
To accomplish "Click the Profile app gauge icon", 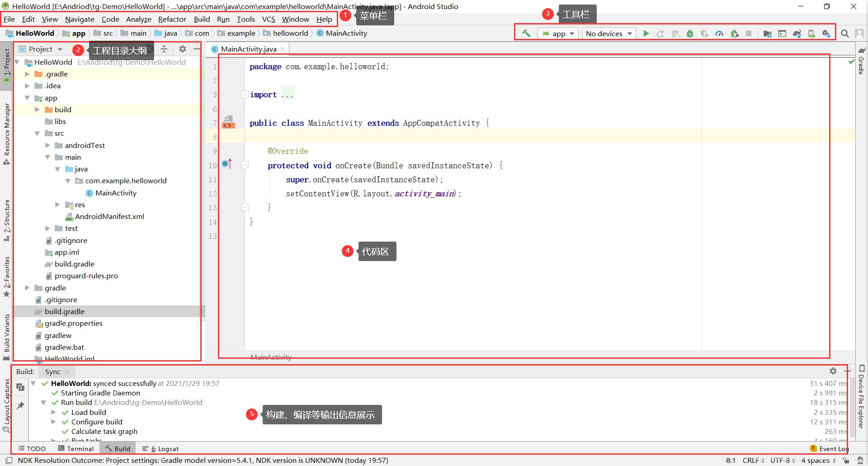I will pyautogui.click(x=719, y=33).
